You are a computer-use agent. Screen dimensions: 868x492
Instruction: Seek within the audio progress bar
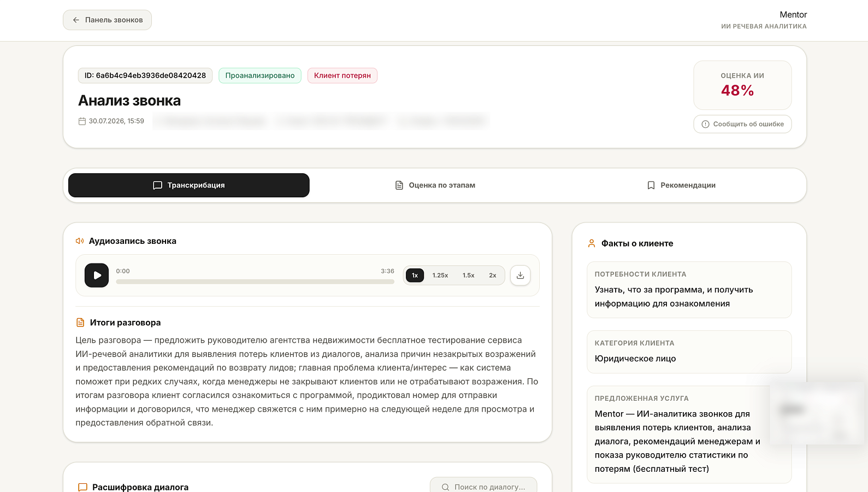click(255, 282)
